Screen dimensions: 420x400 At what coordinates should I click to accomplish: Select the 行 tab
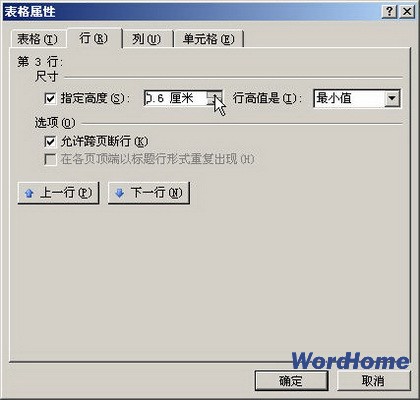pos(94,38)
